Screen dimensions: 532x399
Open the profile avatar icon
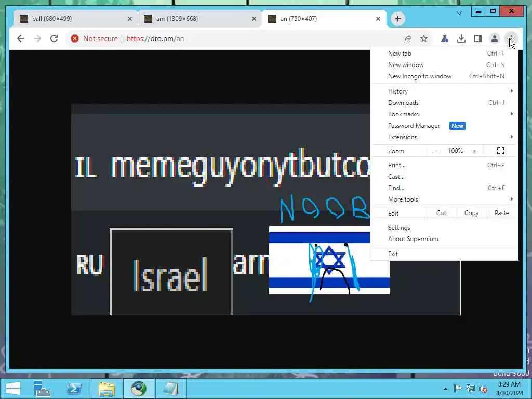click(495, 38)
